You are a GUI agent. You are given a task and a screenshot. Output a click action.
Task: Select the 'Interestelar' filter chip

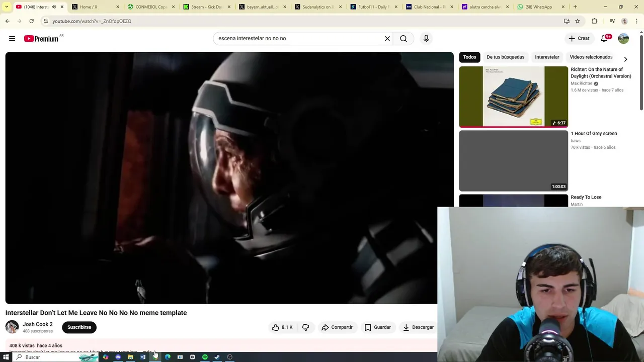coord(547,57)
